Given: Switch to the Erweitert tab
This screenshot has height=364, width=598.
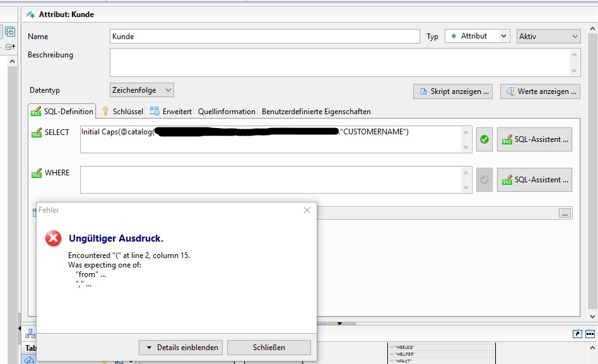Looking at the screenshot, I should pos(171,112).
